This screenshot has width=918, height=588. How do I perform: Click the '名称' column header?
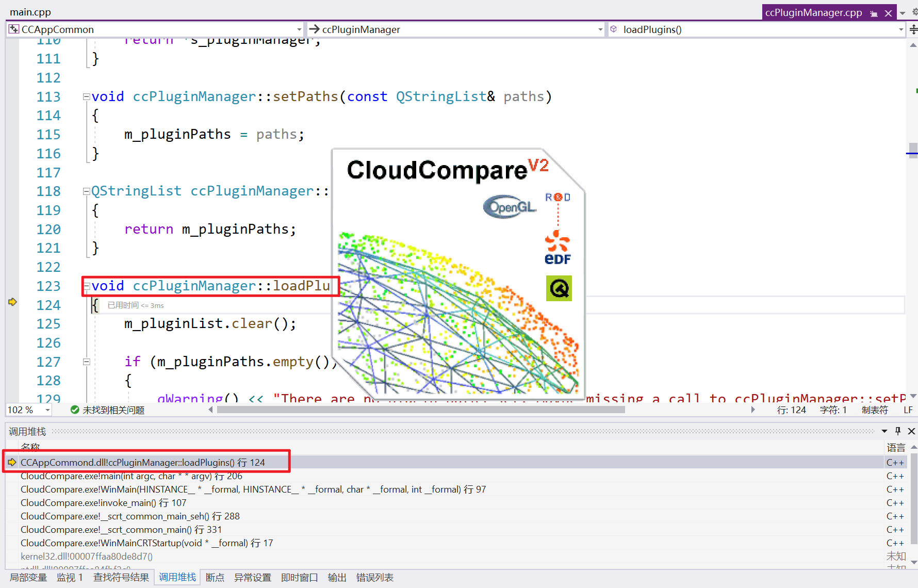click(x=30, y=447)
